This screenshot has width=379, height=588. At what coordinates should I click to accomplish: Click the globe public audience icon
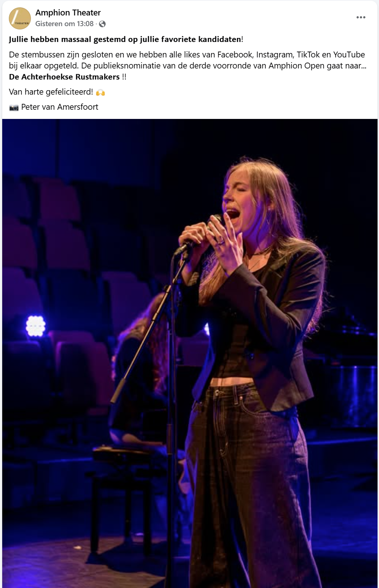click(102, 24)
